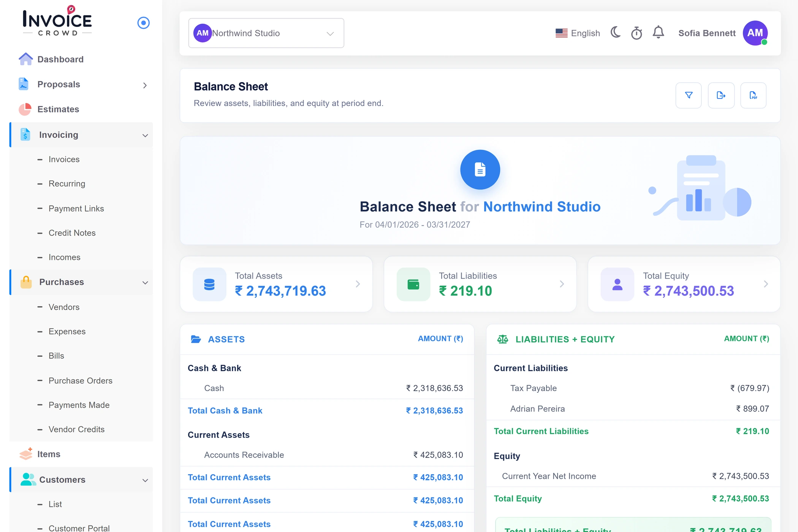Open Expenses page
798x532 pixels.
(x=67, y=331)
